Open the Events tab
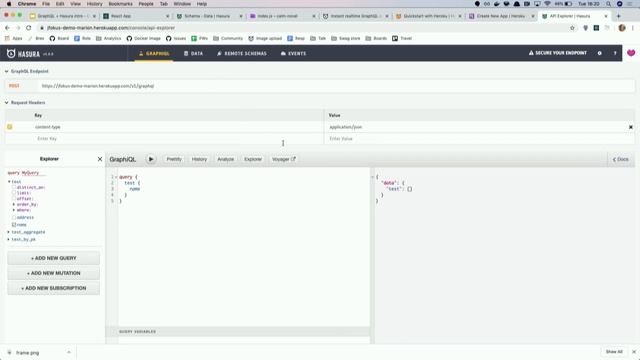The height and width of the screenshot is (360, 640). 293,53
